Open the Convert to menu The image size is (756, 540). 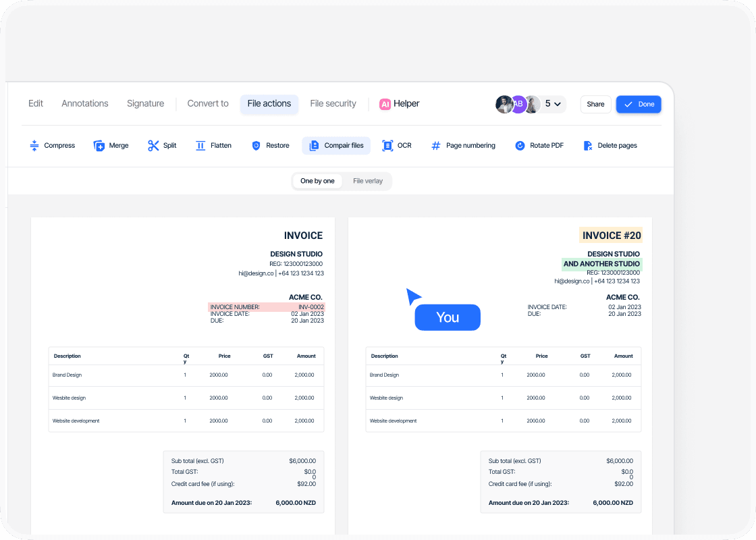(x=208, y=104)
